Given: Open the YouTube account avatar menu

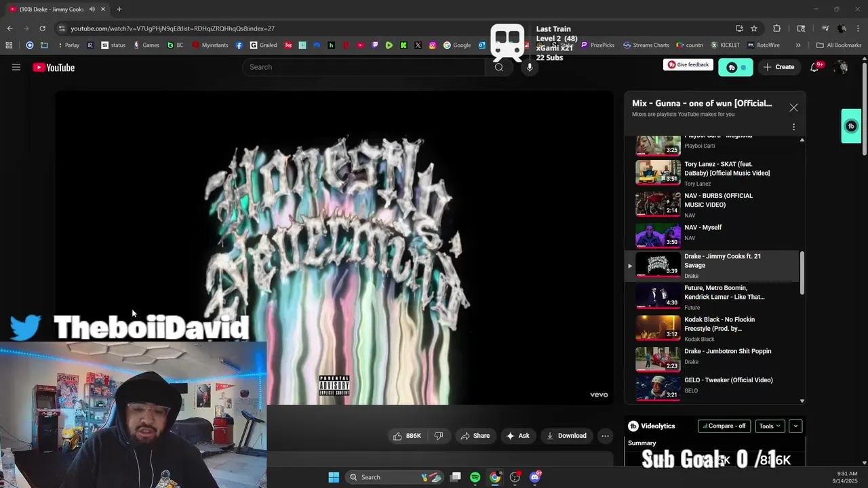Looking at the screenshot, I should (x=842, y=67).
